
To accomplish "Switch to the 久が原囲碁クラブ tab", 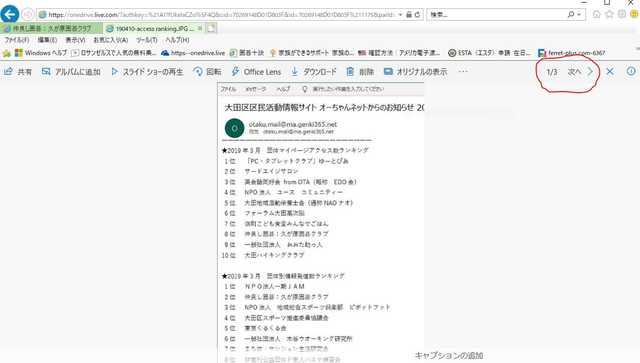I will tap(51, 29).
